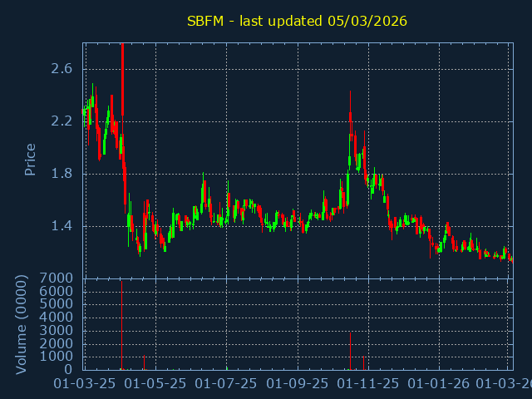The width and height of the screenshot is (532, 399).
Task: Select the 01-03-25 date label
Action: tap(84, 383)
